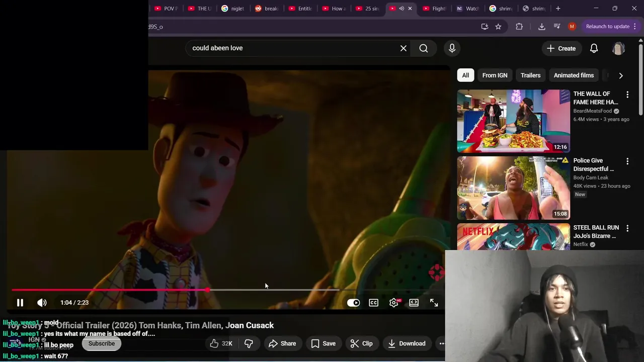The width and height of the screenshot is (644, 362).
Task: Open the video settings gear
Action: (x=394, y=303)
